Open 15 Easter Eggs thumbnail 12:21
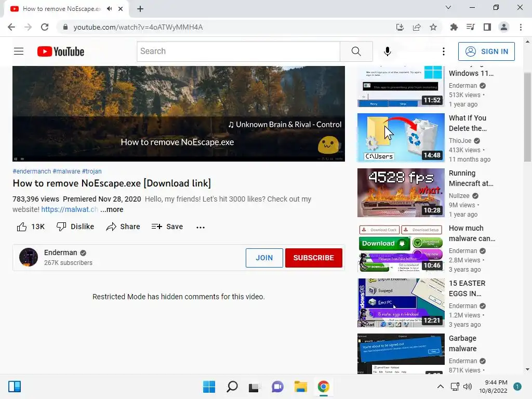The height and width of the screenshot is (399, 532). pos(401,303)
